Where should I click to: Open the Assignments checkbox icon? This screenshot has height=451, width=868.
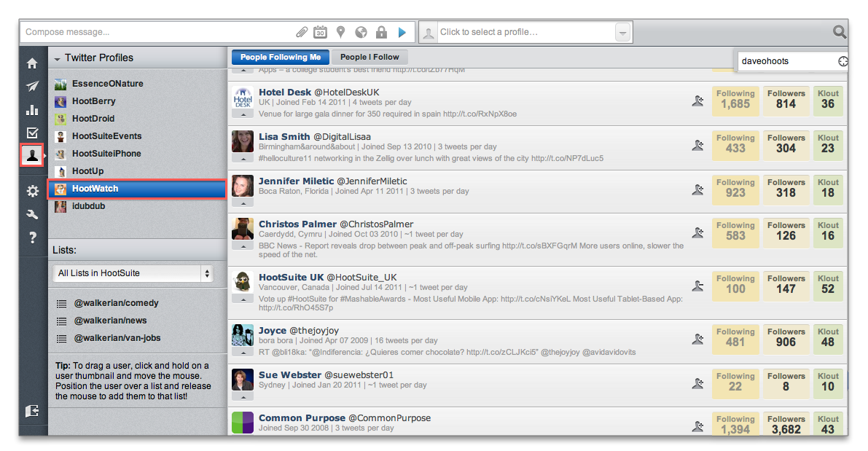pos(33,133)
